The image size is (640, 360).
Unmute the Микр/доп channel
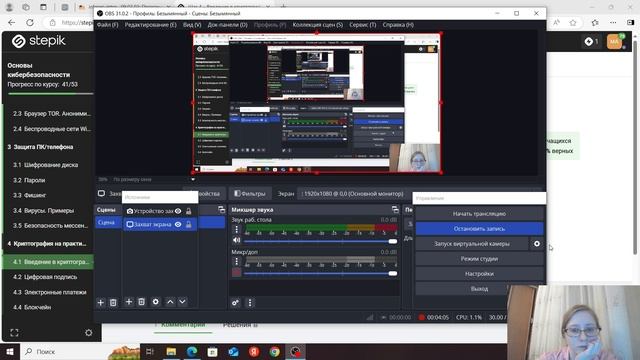click(236, 272)
